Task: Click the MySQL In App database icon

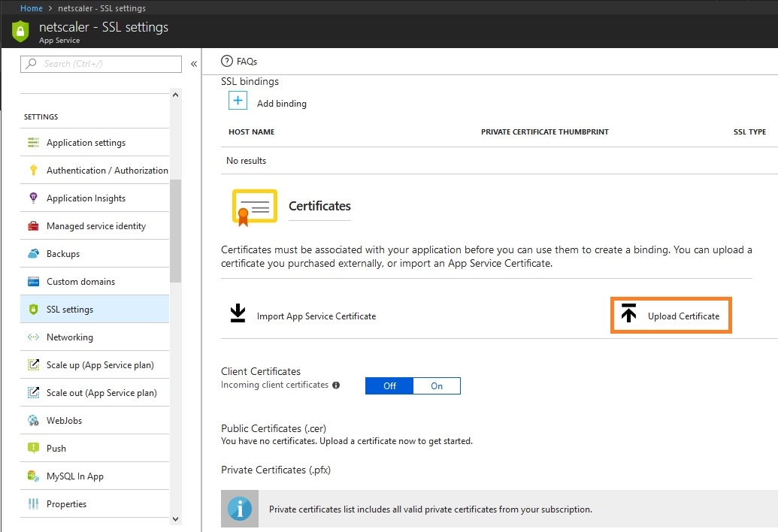Action: [x=33, y=476]
